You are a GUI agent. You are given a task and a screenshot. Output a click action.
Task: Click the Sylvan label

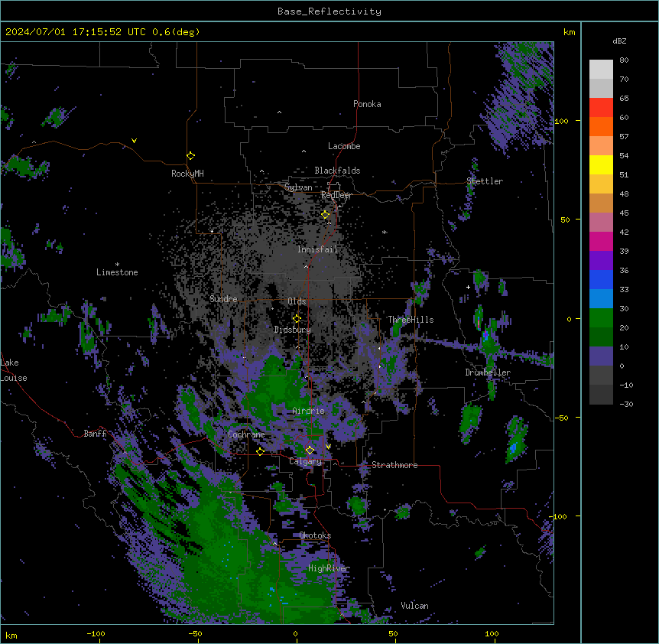pos(298,187)
